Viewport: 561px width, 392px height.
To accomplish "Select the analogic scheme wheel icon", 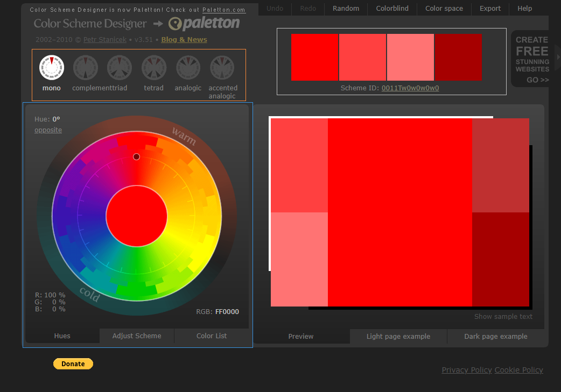I will click(188, 68).
